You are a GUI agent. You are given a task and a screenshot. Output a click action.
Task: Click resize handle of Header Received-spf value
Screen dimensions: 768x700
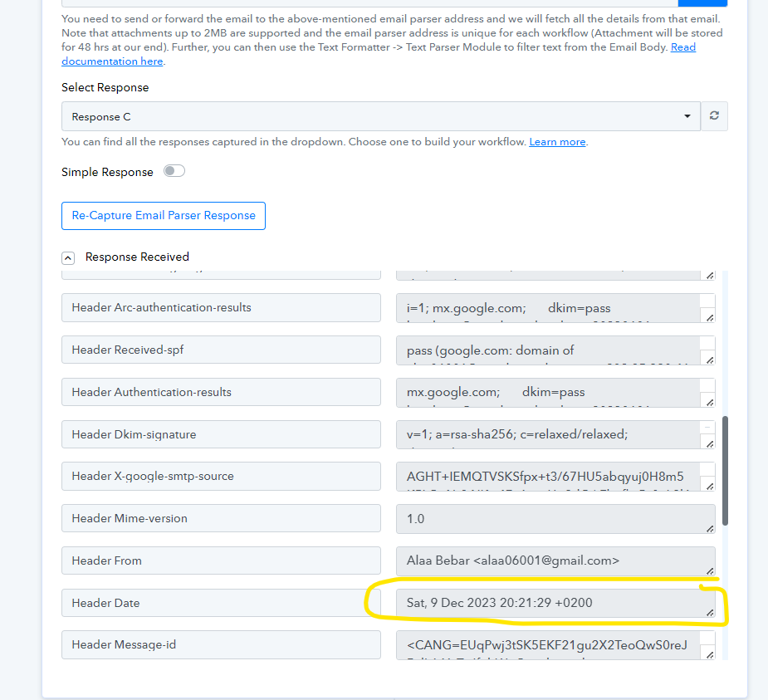coord(710,360)
